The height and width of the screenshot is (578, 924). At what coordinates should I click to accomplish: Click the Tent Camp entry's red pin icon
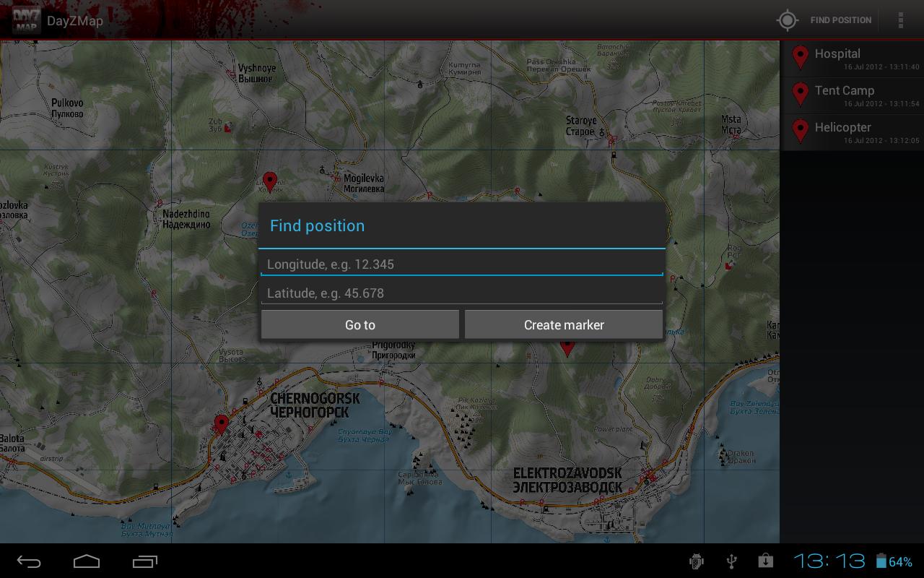pyautogui.click(x=800, y=95)
